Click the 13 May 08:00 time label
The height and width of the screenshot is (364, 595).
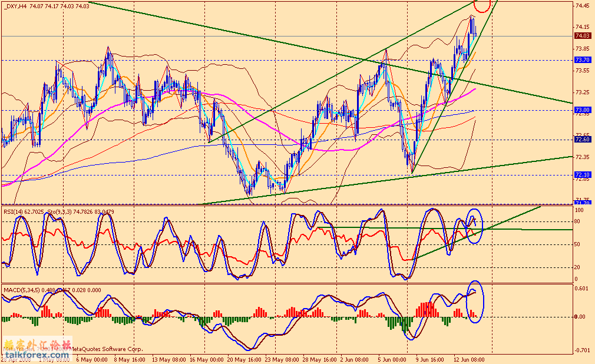pyautogui.click(x=169, y=359)
